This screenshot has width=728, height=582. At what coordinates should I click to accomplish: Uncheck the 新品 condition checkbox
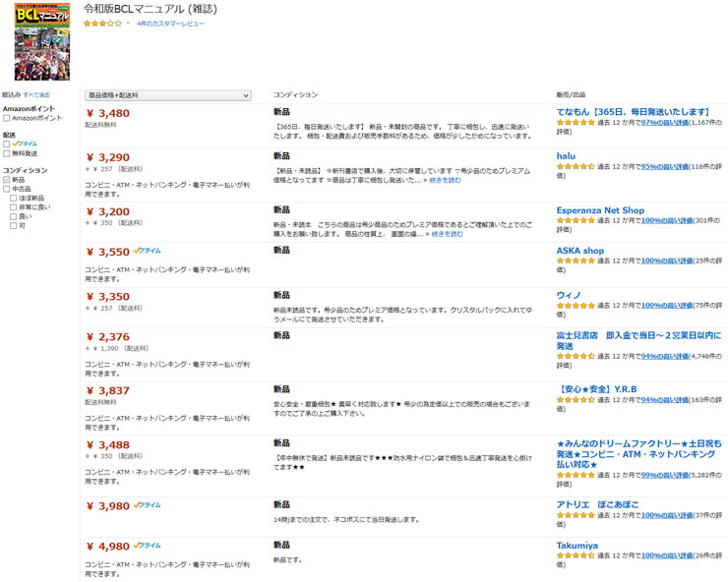tap(7, 180)
